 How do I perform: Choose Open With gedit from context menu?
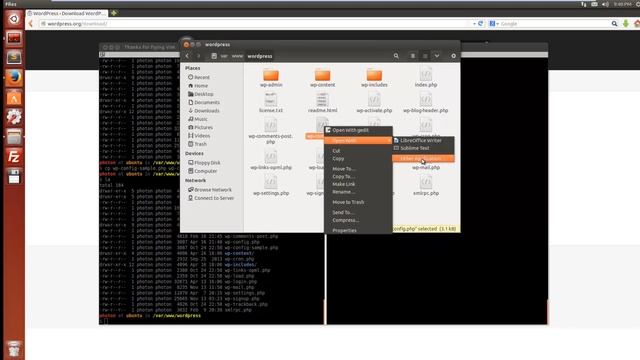[x=358, y=130]
